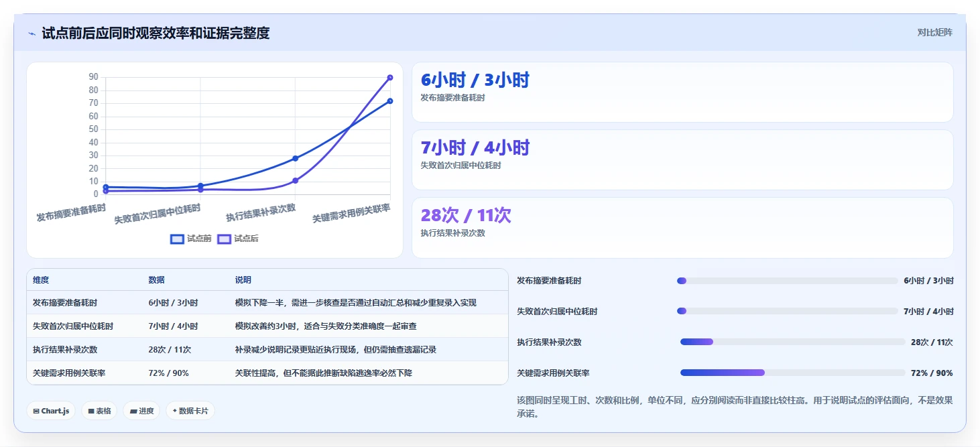Select the 表格 chip
This screenshot has width=980, height=447.
point(99,411)
